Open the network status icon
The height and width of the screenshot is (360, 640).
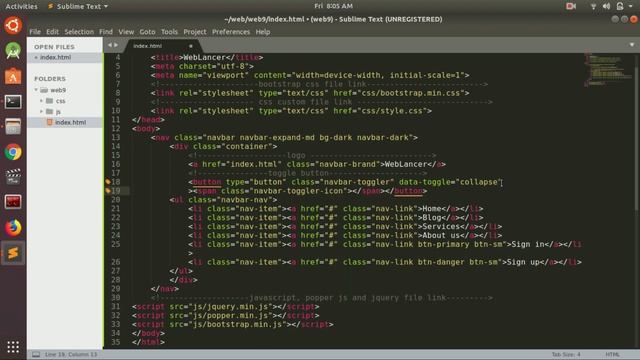pyautogui.click(x=593, y=6)
